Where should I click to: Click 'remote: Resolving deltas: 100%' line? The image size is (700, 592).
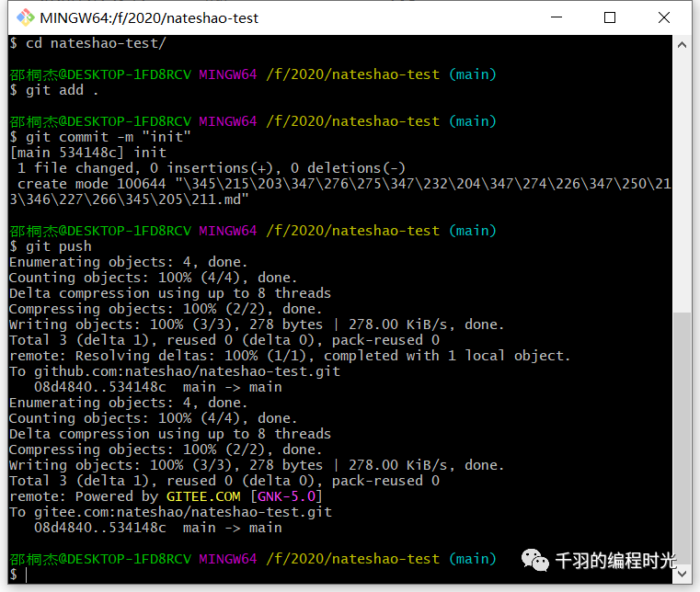(x=290, y=356)
